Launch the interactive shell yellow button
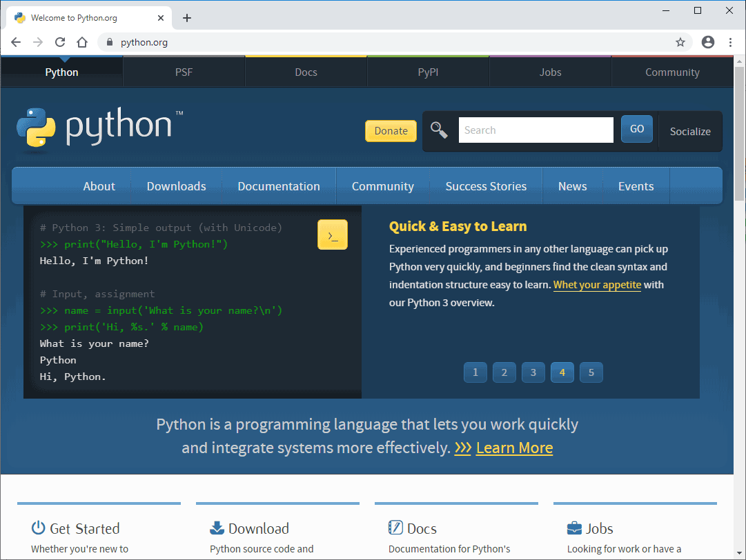 click(333, 235)
